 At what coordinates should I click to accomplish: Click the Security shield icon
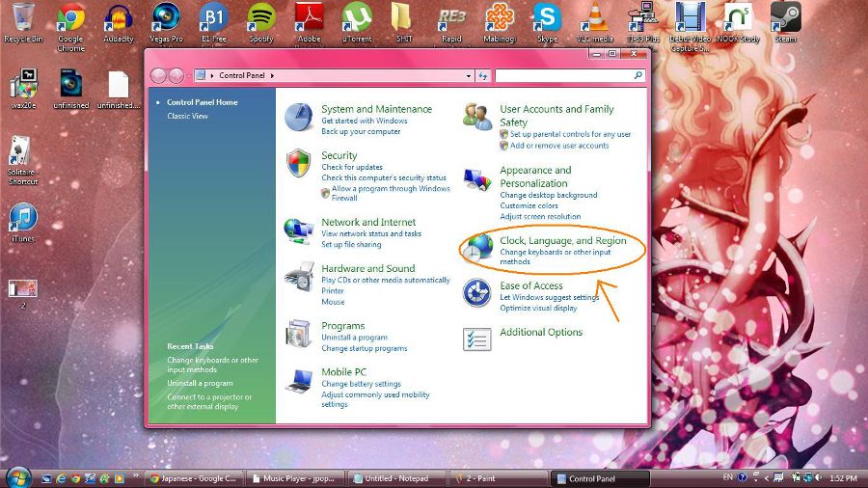299,163
